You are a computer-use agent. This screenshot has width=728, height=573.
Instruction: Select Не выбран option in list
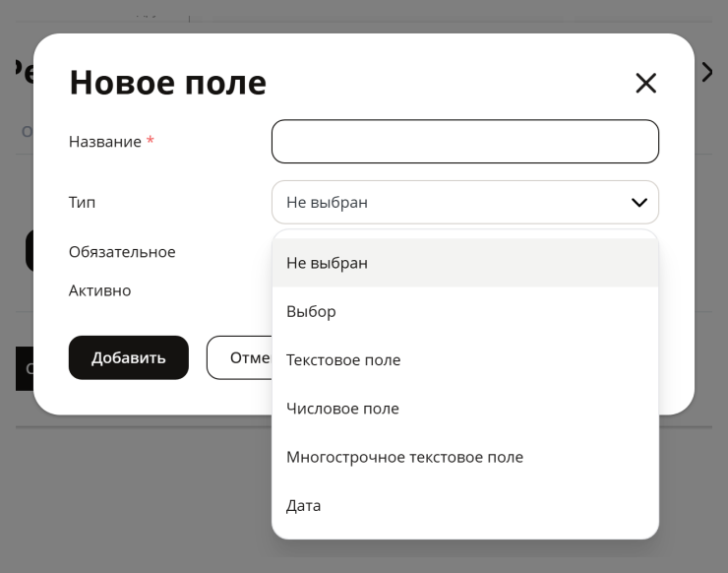tap(464, 263)
